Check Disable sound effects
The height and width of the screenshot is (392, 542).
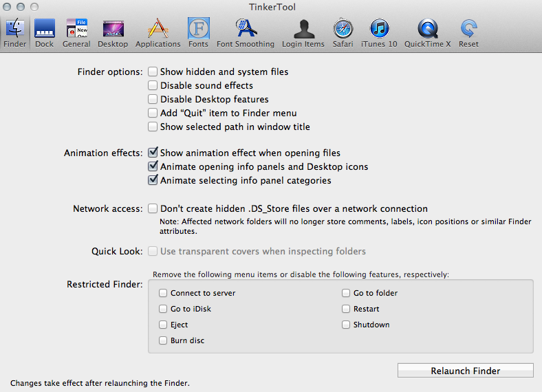(x=153, y=85)
